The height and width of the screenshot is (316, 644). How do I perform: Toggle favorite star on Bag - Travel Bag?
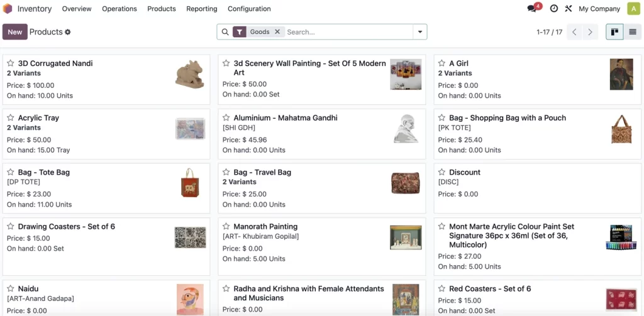pyautogui.click(x=226, y=172)
